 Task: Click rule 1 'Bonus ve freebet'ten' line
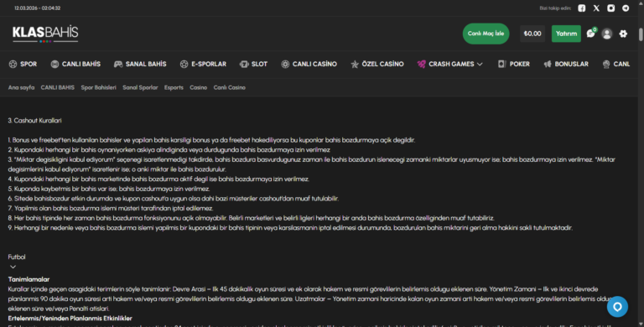[x=211, y=140]
